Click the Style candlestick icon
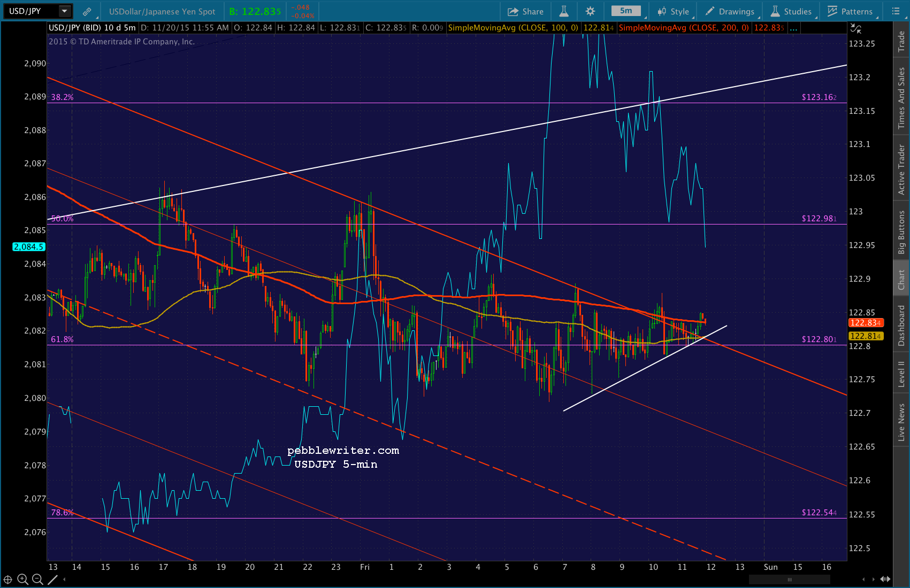 tap(662, 11)
